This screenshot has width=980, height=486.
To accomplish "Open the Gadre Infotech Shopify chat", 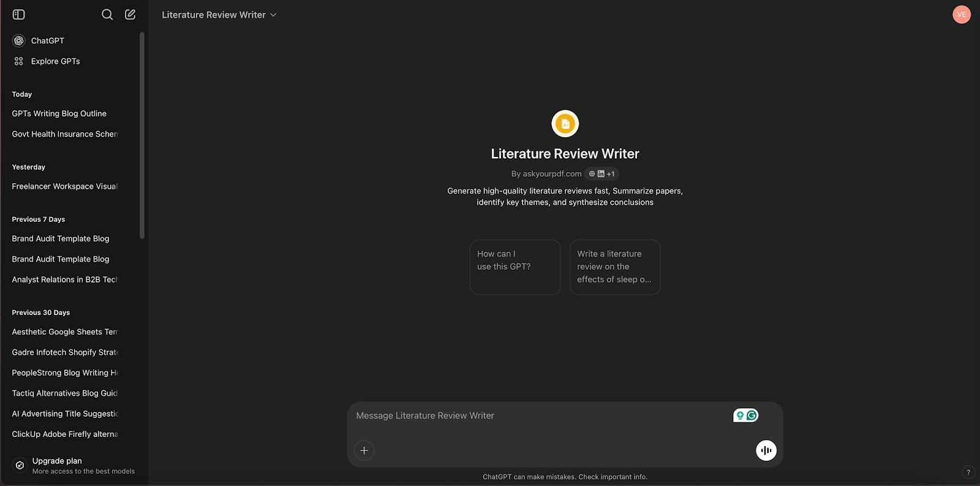I will [65, 352].
